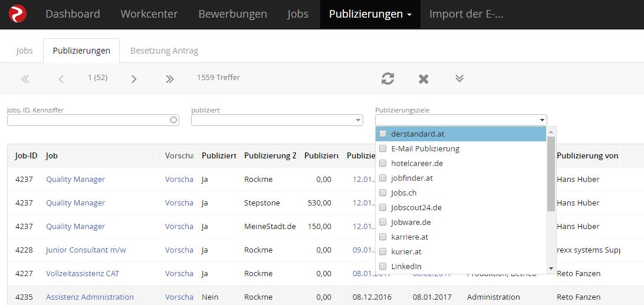Open Import der E-... menu
The height and width of the screenshot is (305, 644).
click(466, 14)
